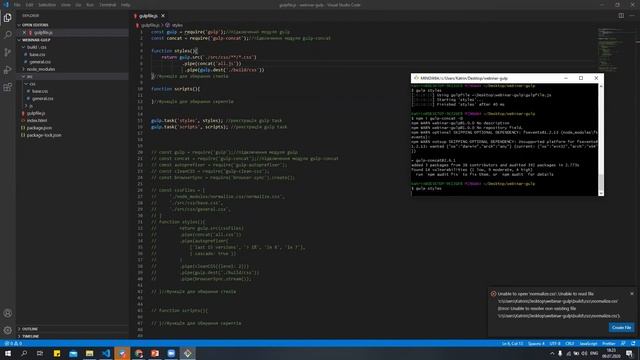Open File Explorer from taskbar

(x=89, y=353)
